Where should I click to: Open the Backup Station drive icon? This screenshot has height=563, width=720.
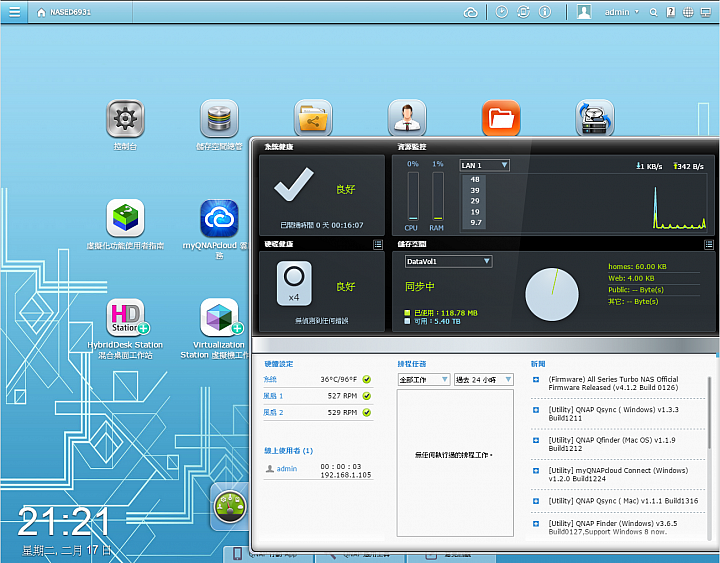click(x=595, y=118)
